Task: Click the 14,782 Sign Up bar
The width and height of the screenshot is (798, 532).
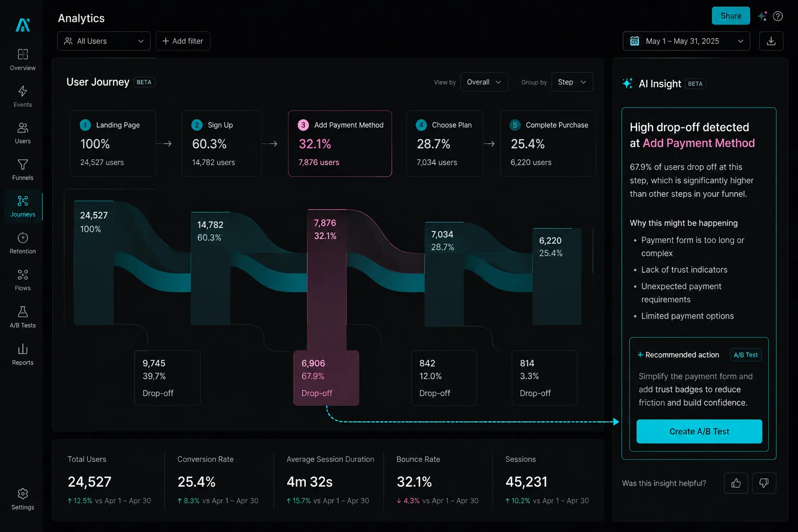Action: coord(210,268)
